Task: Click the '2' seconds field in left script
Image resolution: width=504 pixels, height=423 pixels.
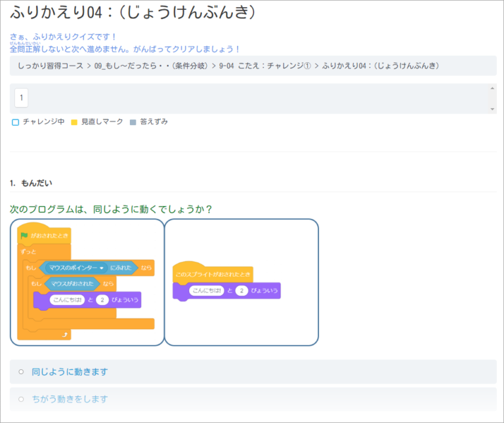Action: pyautogui.click(x=102, y=300)
